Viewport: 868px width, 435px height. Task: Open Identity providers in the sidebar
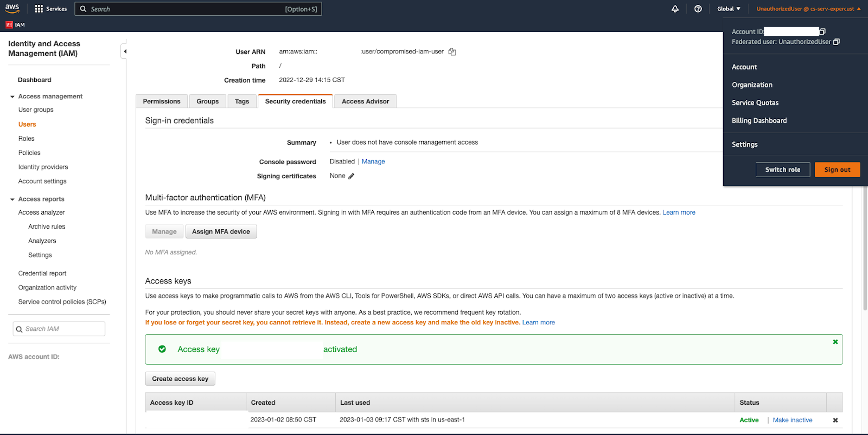click(x=43, y=167)
